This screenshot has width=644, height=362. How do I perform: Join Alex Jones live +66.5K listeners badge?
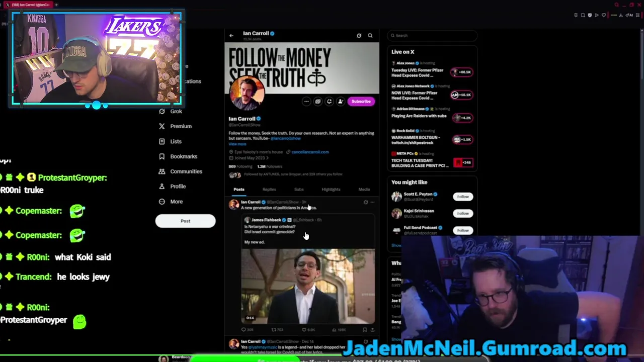pos(462,72)
